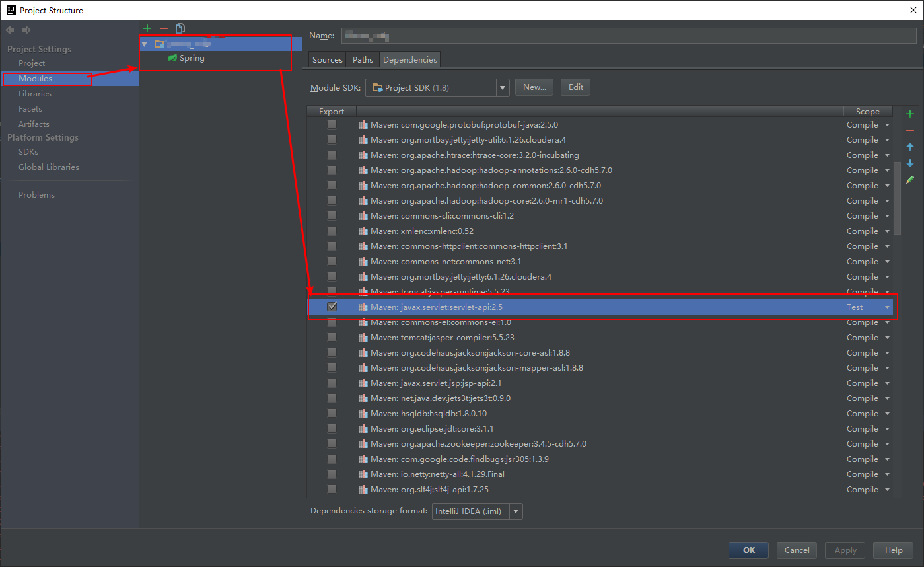Remove the selected module using the minus icon
This screenshot has width=924, height=567.
163,28
